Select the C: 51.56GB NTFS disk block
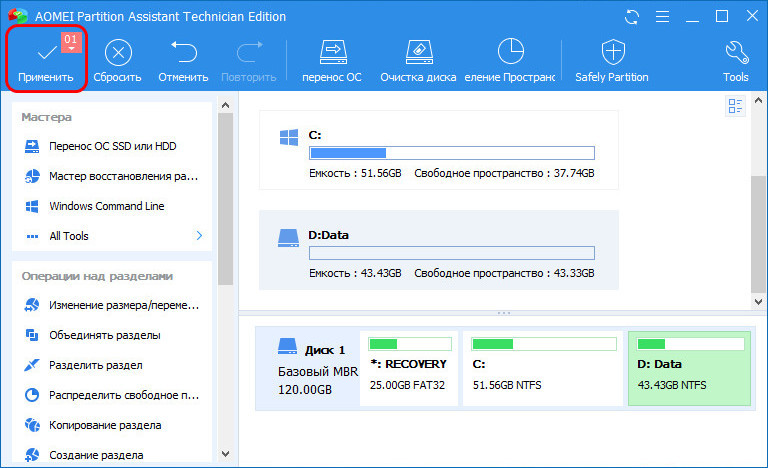 [543, 369]
